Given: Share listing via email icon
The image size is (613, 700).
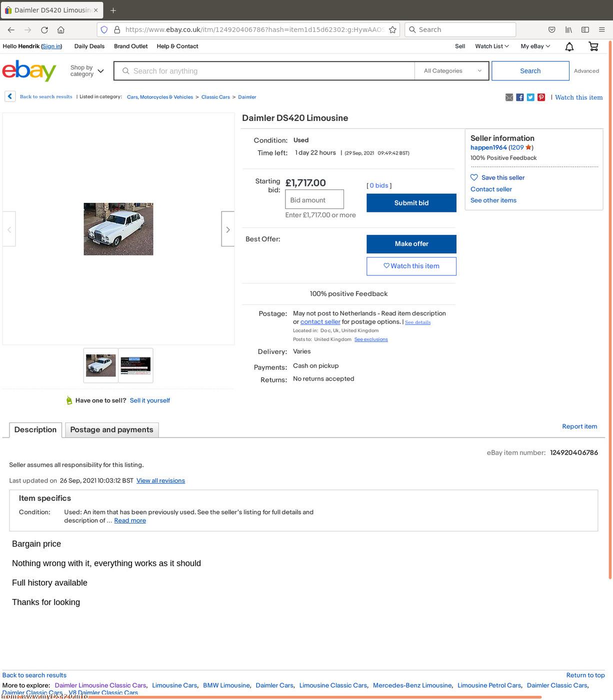Looking at the screenshot, I should tap(509, 97).
